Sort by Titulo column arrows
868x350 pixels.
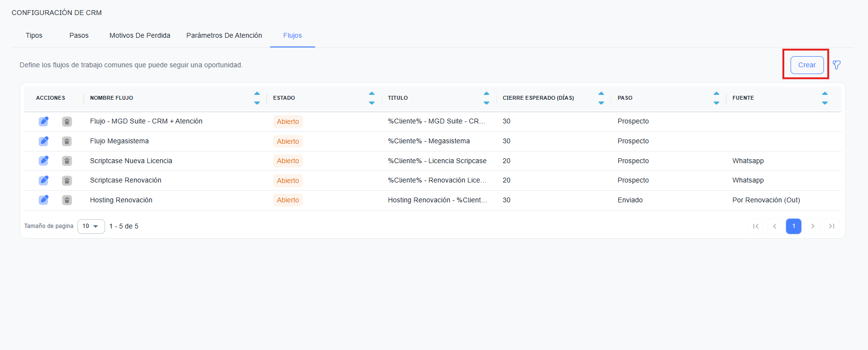click(487, 98)
